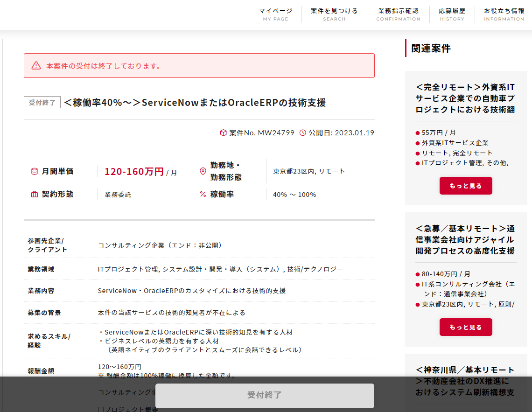The height and width of the screenshot is (412, 532).
Task: Click IT系コンサルティング会社 bullet in second card
Action: pos(469,289)
